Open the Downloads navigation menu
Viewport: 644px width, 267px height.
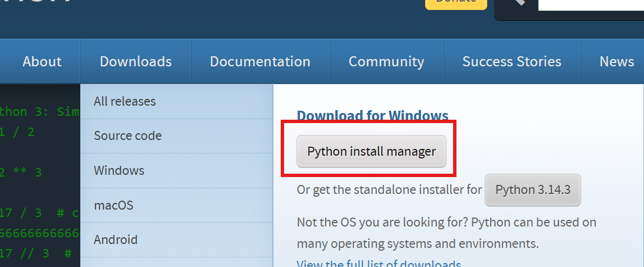135,62
